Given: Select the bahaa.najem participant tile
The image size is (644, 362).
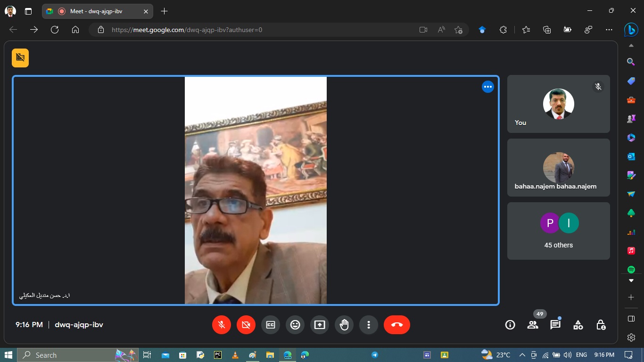Looking at the screenshot, I should point(558,167).
